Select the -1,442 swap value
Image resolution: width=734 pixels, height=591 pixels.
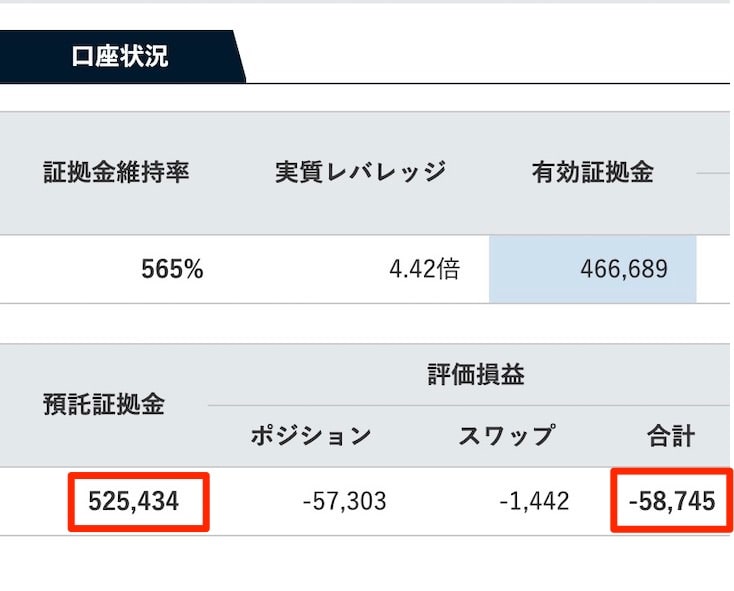tap(534, 501)
